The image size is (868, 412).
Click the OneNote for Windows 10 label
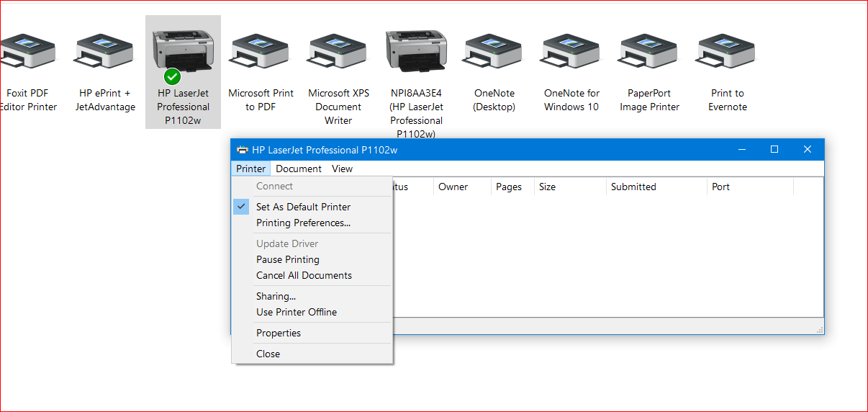tap(571, 100)
